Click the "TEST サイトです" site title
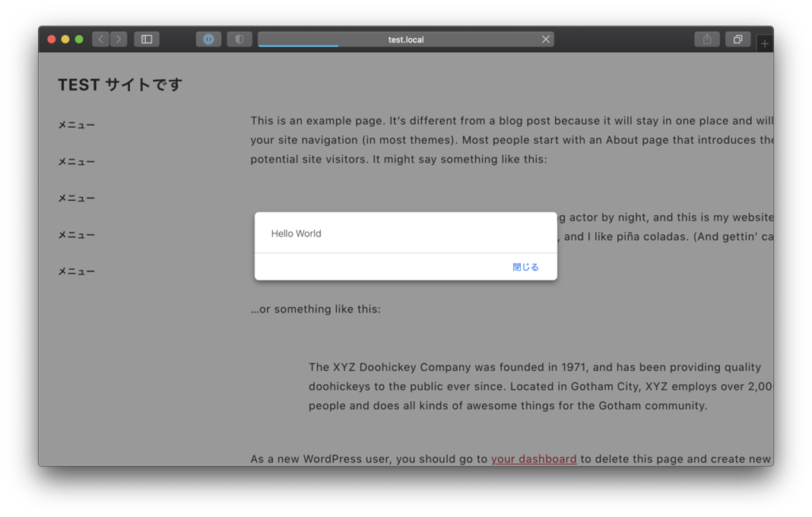The image size is (812, 517). coord(120,85)
